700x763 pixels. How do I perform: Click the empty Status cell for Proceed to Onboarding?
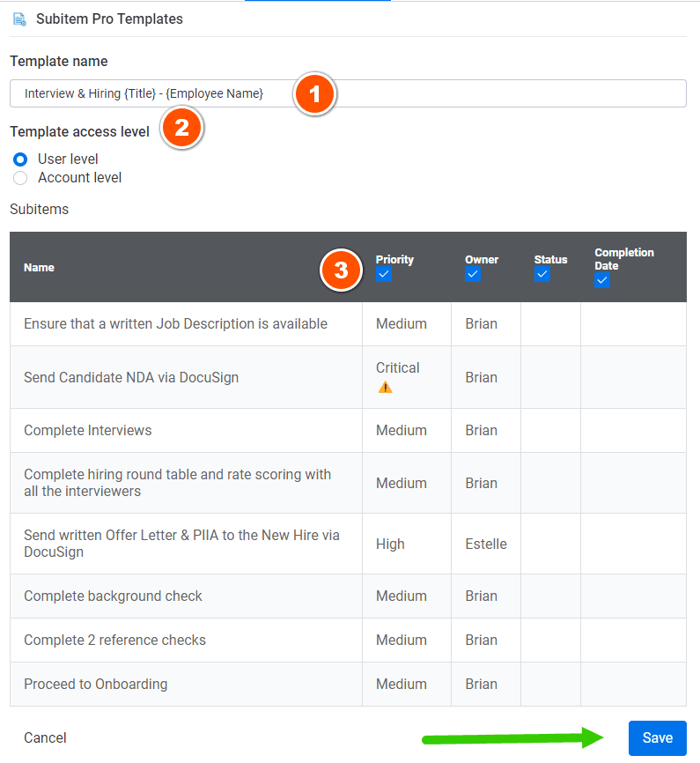(549, 684)
